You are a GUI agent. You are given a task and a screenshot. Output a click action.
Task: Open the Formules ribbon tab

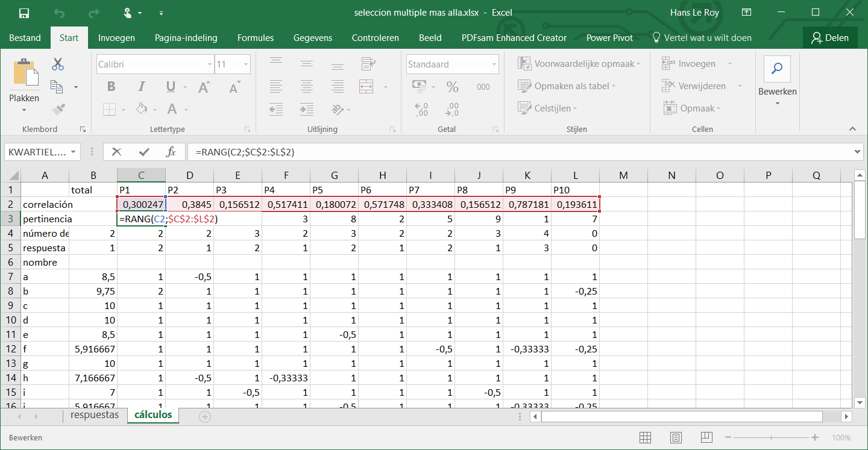pos(256,37)
